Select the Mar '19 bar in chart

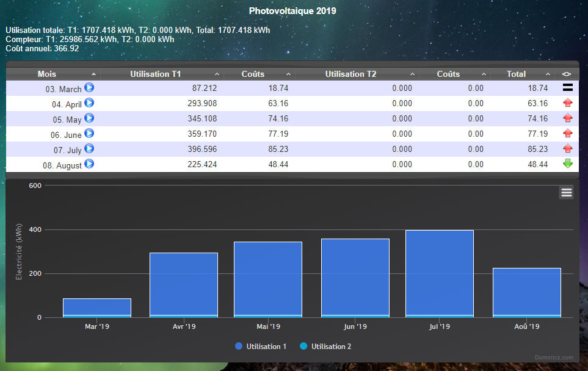(96, 308)
